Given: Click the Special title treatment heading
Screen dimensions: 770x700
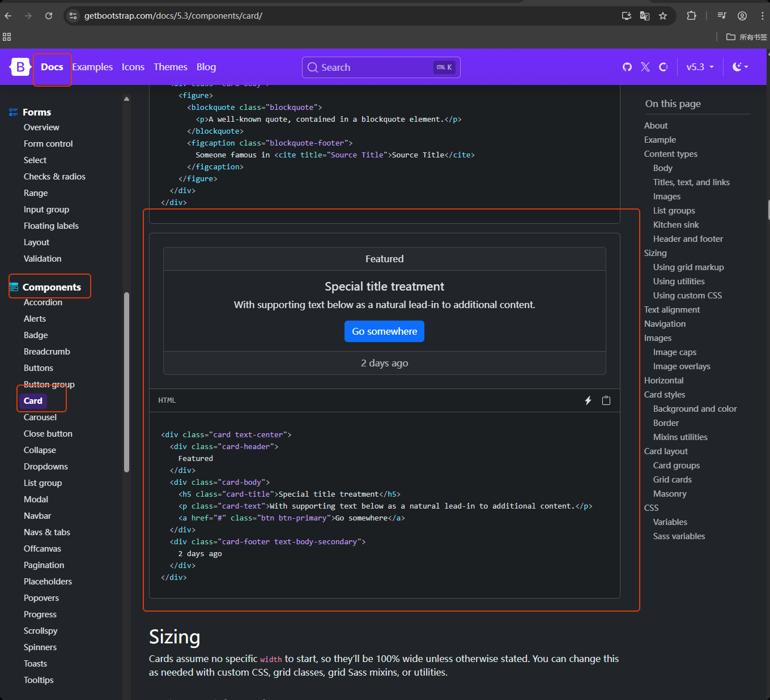Looking at the screenshot, I should (384, 287).
